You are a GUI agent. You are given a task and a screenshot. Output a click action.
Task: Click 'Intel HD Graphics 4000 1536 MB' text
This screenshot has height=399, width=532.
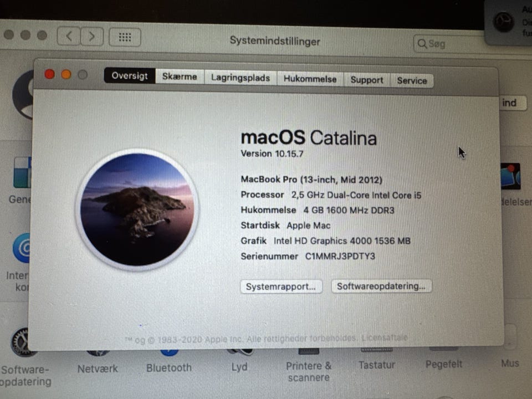(x=342, y=241)
